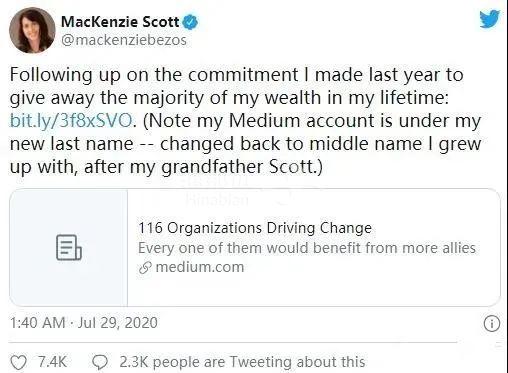Click the link preview card's gray thumbnail area
The height and width of the screenshot is (373, 508).
(69, 247)
